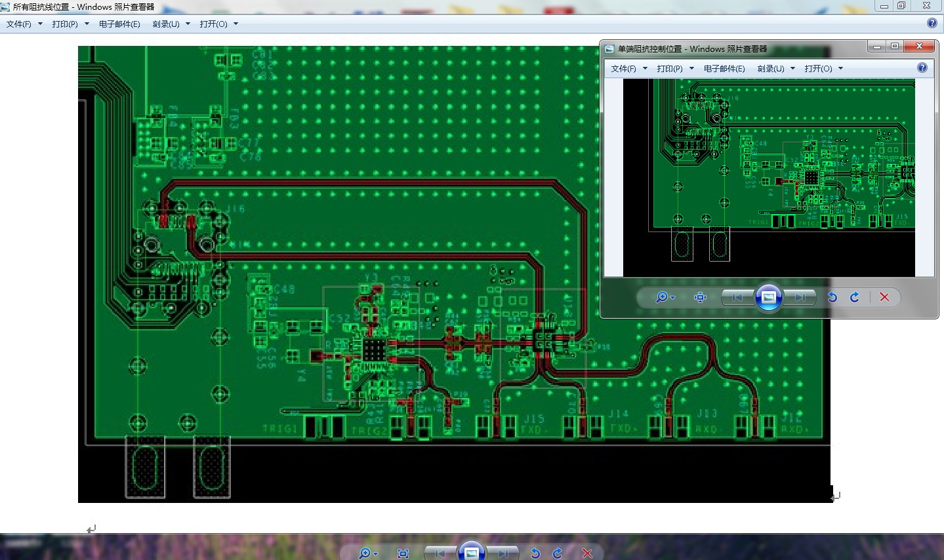Open 刻录(U) menu in front 单端阻抗控制位置 window
Viewport: 944px width, 560px height.
[x=776, y=69]
